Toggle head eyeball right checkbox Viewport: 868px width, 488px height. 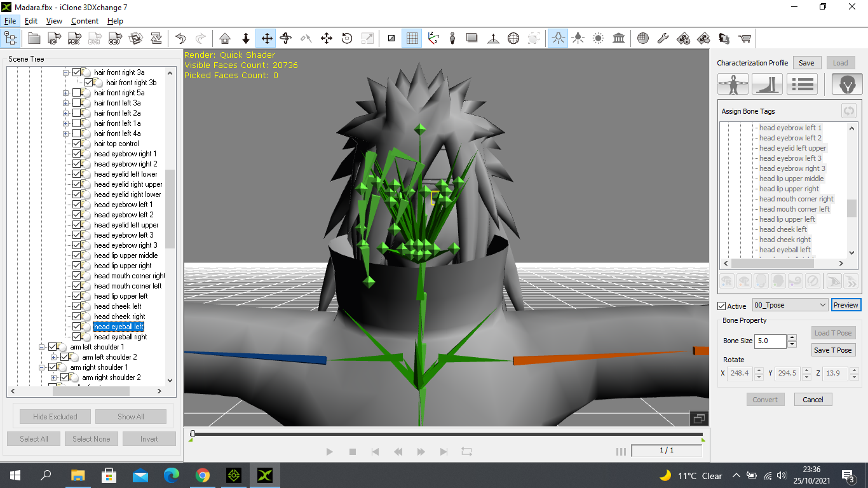77,337
